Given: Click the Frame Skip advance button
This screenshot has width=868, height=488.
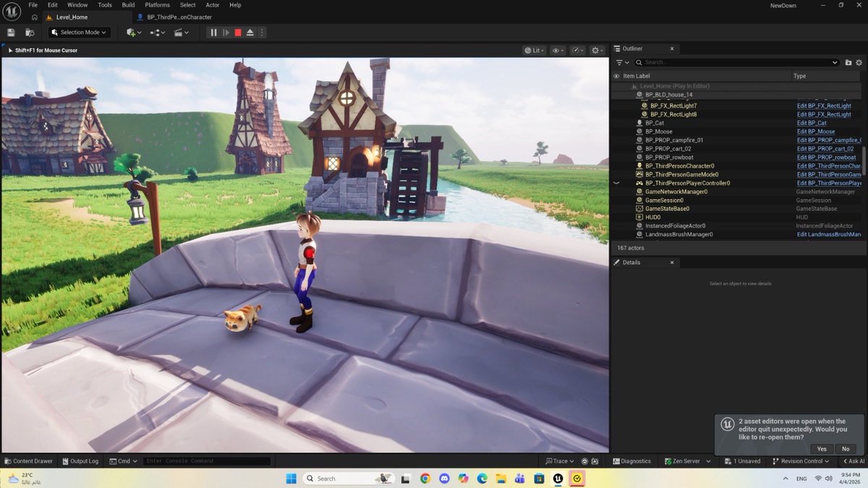Looking at the screenshot, I should tap(226, 33).
